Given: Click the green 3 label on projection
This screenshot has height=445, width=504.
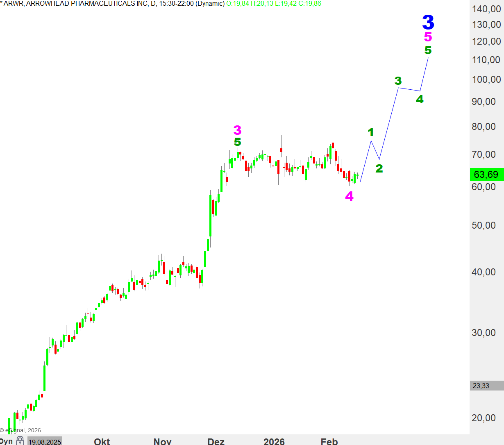Looking at the screenshot, I should [398, 81].
